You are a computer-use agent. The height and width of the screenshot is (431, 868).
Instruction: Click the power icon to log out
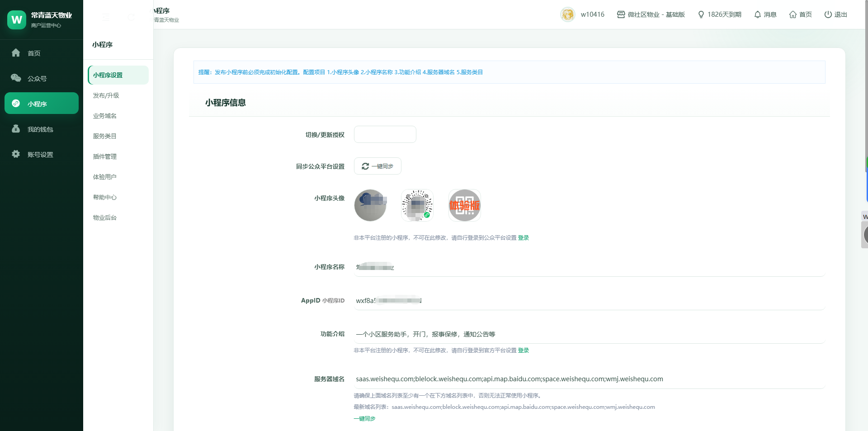tap(828, 14)
